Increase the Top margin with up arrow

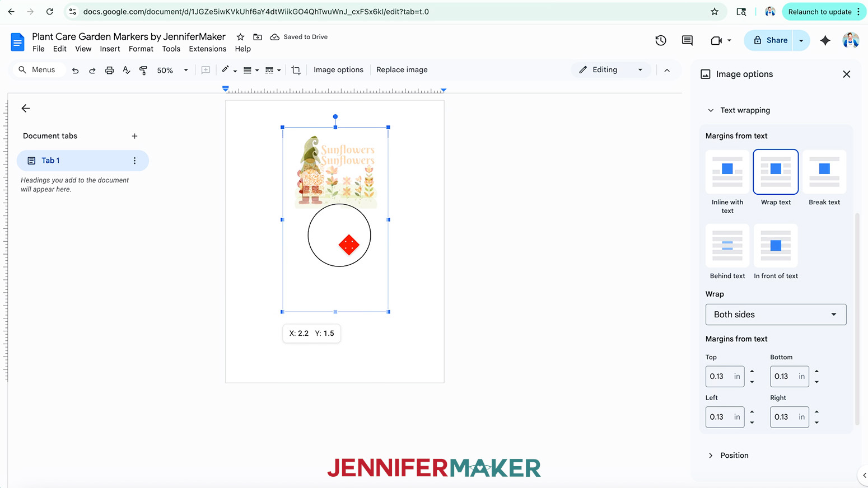tap(752, 371)
